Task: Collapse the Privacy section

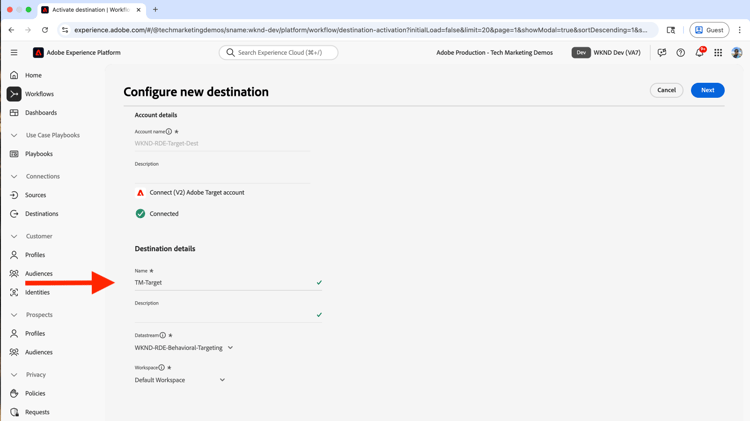Action: click(x=14, y=374)
